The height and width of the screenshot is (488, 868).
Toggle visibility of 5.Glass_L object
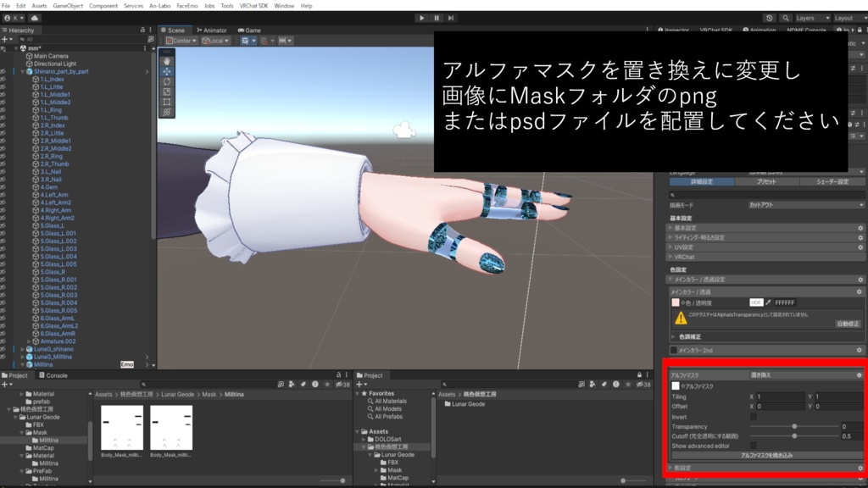coord(3,225)
